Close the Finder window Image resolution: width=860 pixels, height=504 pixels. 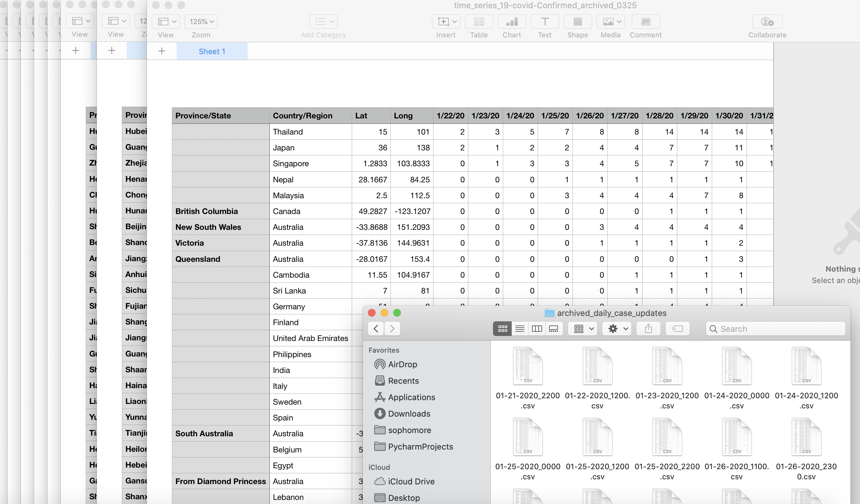[x=372, y=312]
